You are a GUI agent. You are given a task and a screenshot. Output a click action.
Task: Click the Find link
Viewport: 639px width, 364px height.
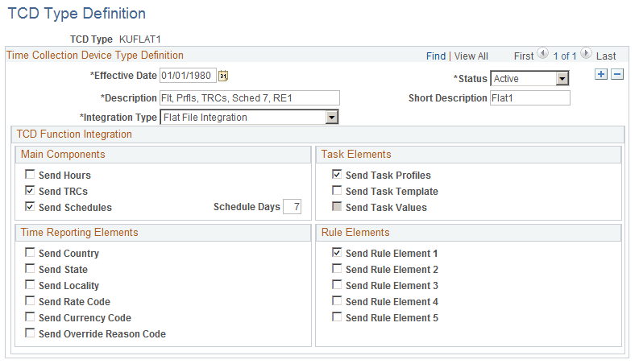[x=436, y=56]
